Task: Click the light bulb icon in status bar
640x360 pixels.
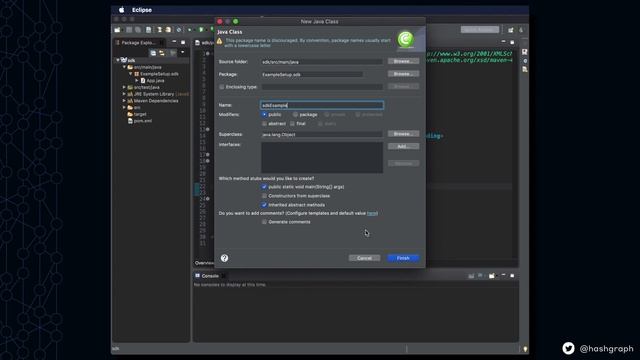Action: (525, 349)
